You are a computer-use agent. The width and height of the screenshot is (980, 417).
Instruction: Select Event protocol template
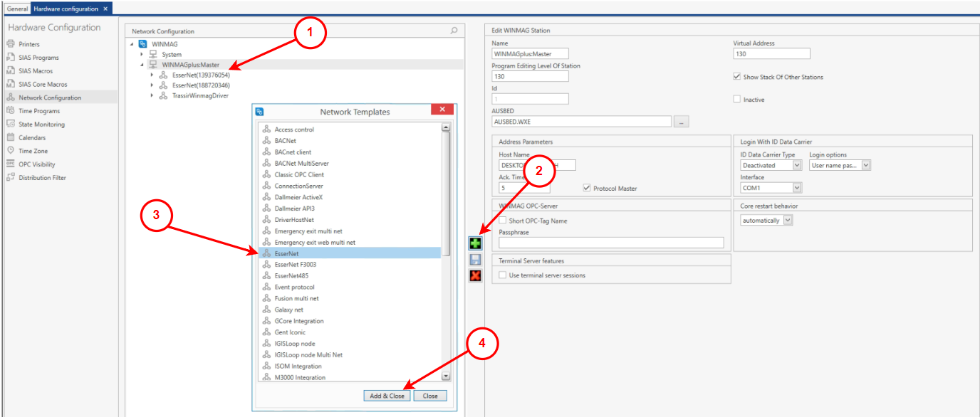294,287
